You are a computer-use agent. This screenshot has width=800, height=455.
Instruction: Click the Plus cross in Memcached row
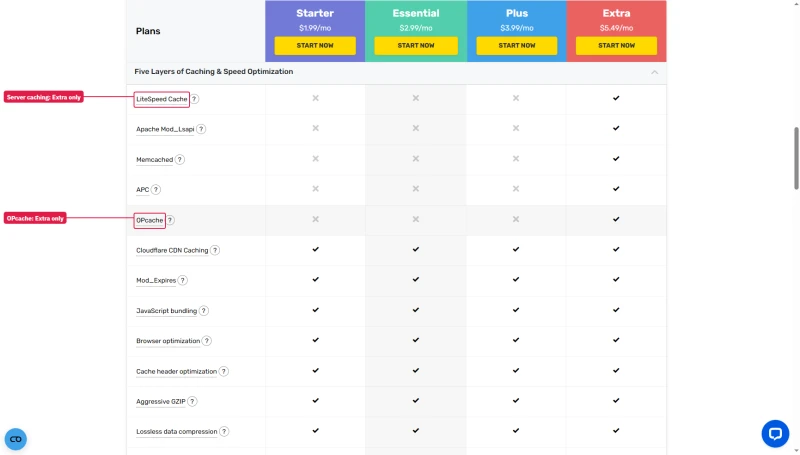[x=516, y=159]
